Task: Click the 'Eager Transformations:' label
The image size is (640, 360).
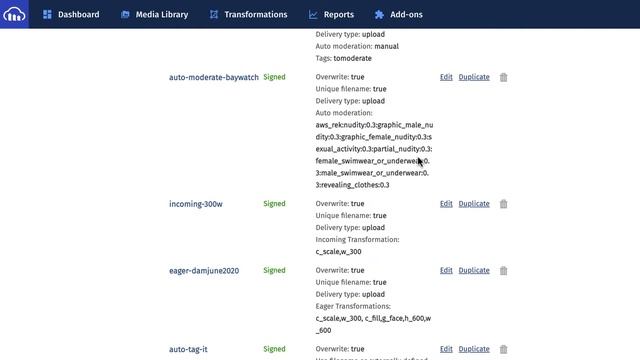Action: tap(353, 306)
